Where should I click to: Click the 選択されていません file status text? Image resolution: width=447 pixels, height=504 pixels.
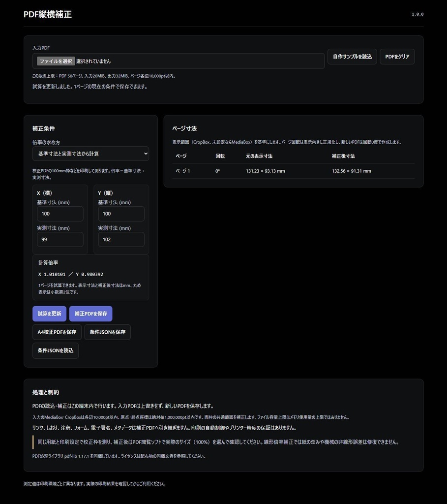pyautogui.click(x=93, y=61)
